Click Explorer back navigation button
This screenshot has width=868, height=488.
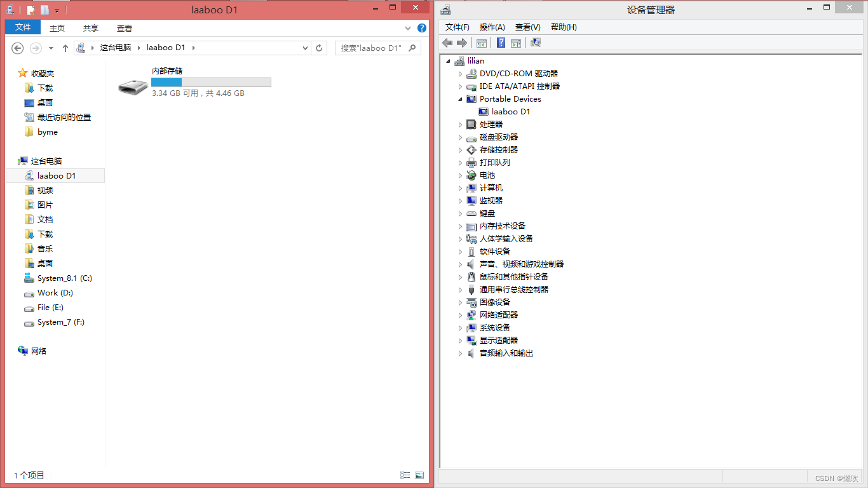point(18,48)
